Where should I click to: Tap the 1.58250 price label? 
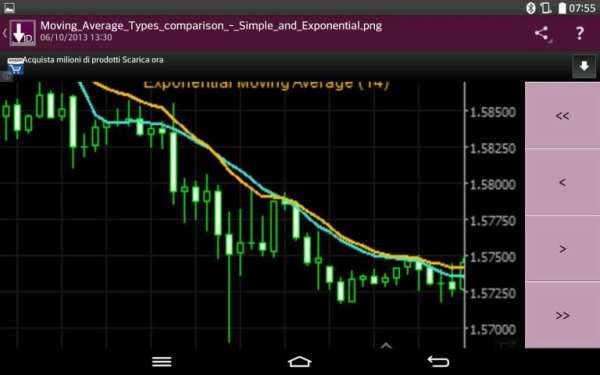point(492,148)
